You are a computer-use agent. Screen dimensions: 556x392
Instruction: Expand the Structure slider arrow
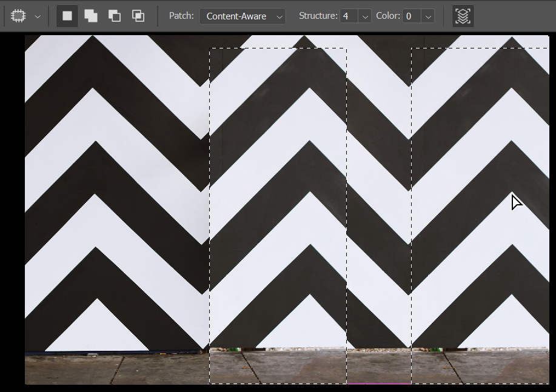click(x=365, y=16)
